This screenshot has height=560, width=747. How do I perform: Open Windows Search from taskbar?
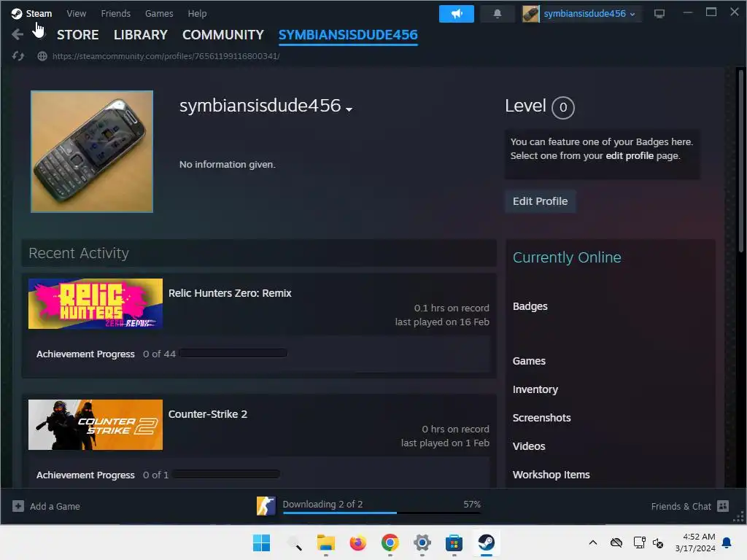(x=294, y=542)
